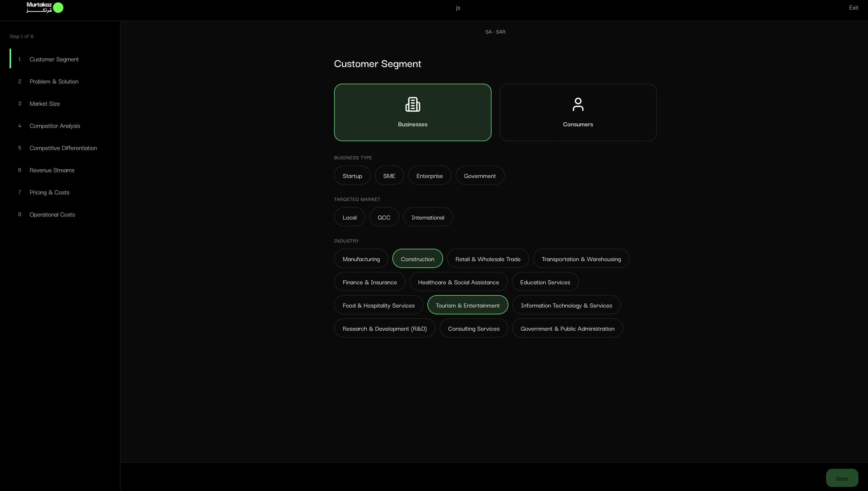This screenshot has width=868, height=491.
Task: Select Healthcare & Social Assistance industry
Action: click(458, 282)
